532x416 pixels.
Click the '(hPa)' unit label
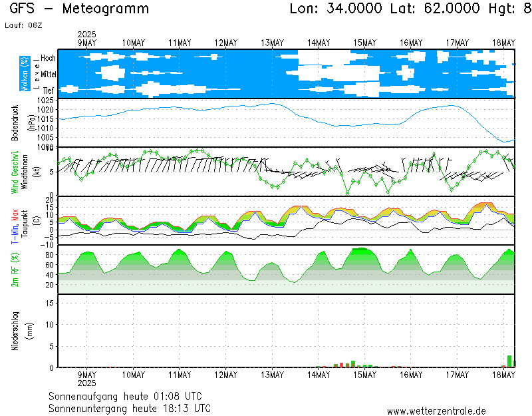[31, 123]
